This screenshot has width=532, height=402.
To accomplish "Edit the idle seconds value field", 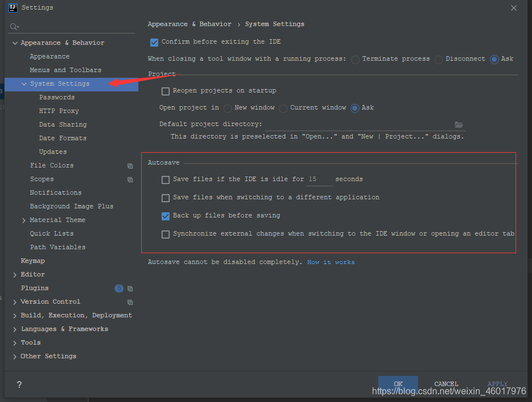I will 319,179.
